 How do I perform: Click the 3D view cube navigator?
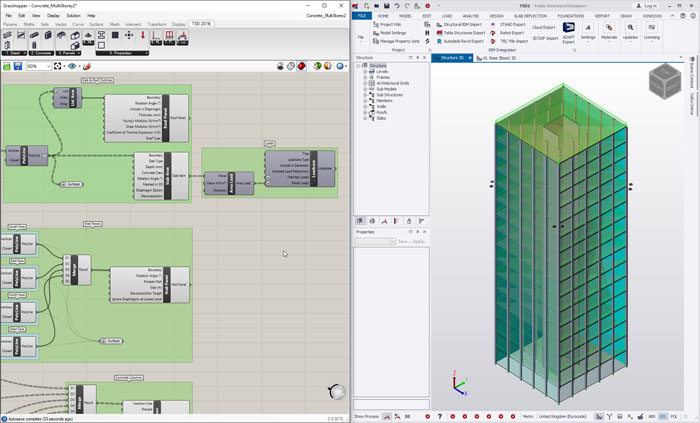[664, 80]
